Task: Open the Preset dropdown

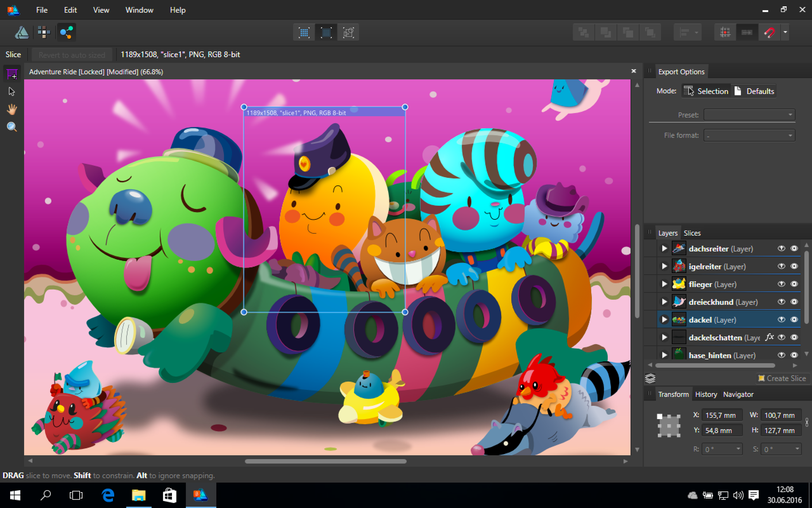Action: (749, 115)
